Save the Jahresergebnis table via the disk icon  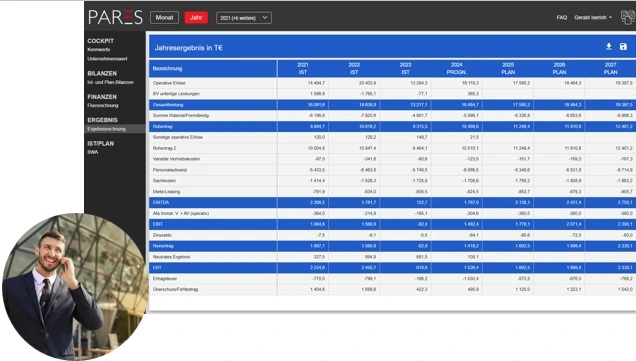[x=623, y=47]
